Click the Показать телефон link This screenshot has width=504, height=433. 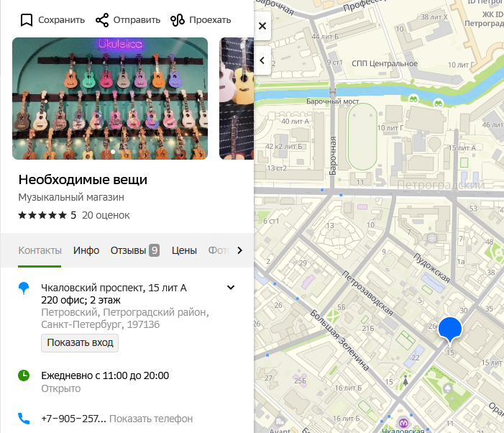151,419
